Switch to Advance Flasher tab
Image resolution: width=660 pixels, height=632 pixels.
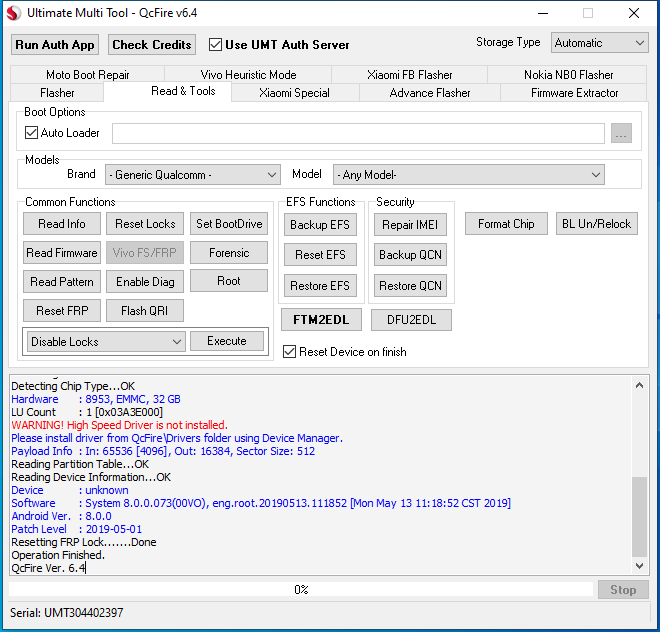point(430,93)
